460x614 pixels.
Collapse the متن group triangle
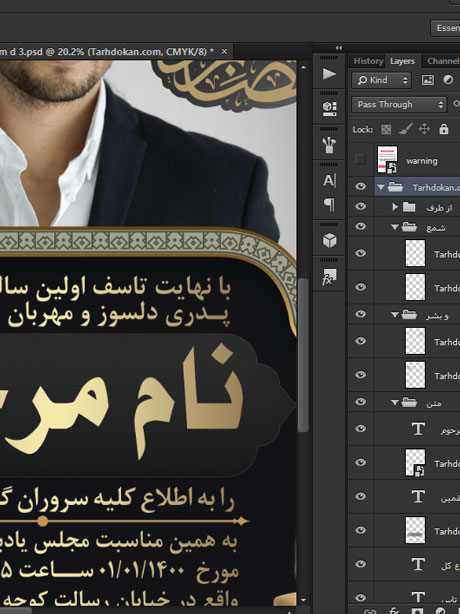(x=394, y=403)
